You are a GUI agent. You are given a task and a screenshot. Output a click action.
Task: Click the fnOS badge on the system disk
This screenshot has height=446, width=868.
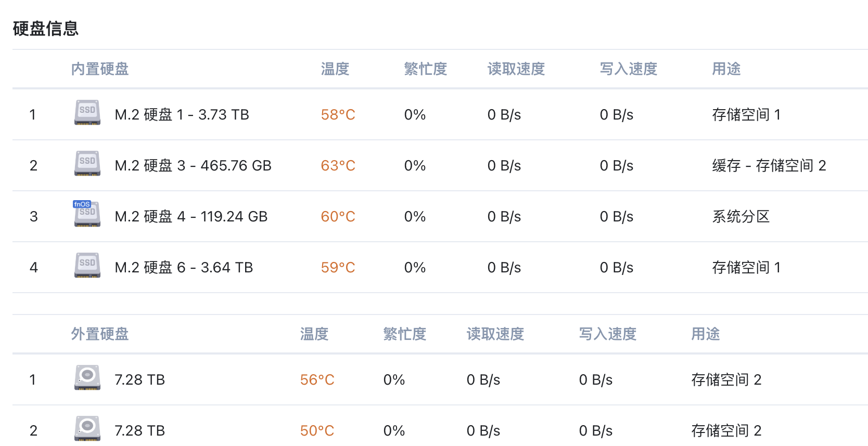coord(82,204)
